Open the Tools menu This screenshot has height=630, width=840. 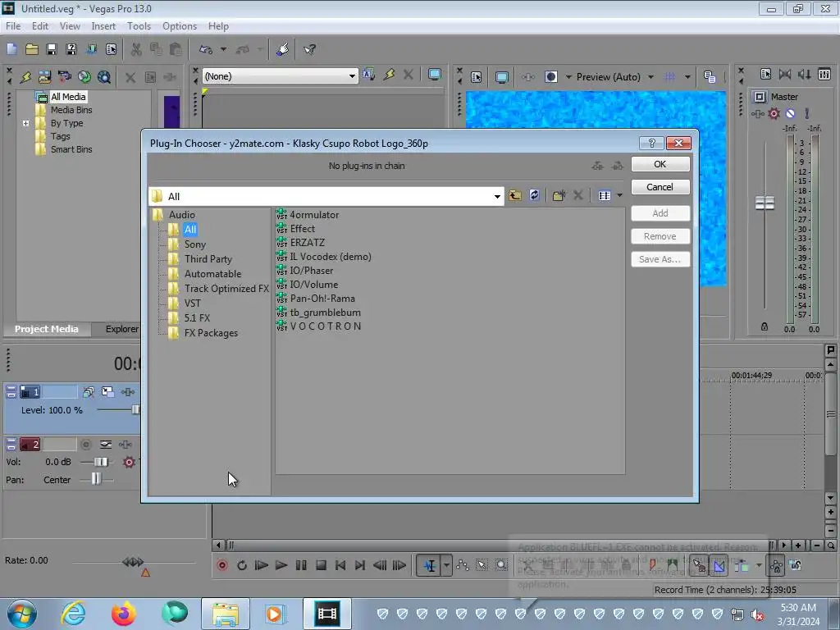click(x=139, y=26)
